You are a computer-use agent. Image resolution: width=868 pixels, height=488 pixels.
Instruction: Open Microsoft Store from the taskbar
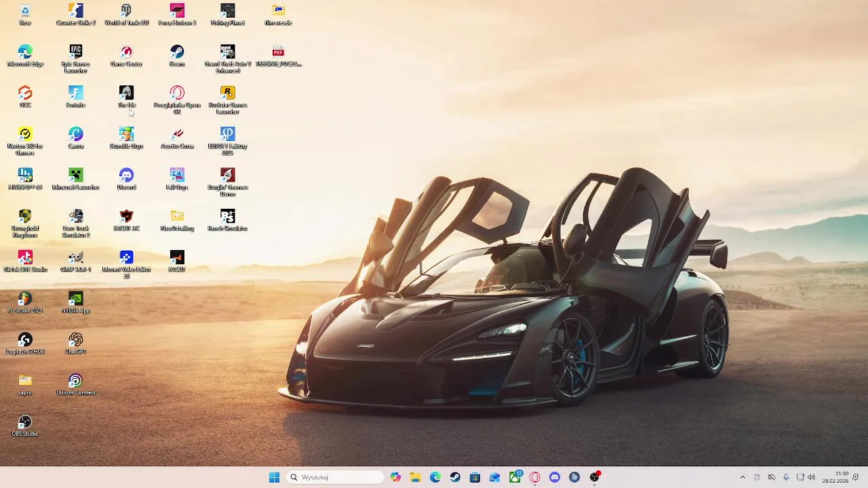tap(475, 477)
